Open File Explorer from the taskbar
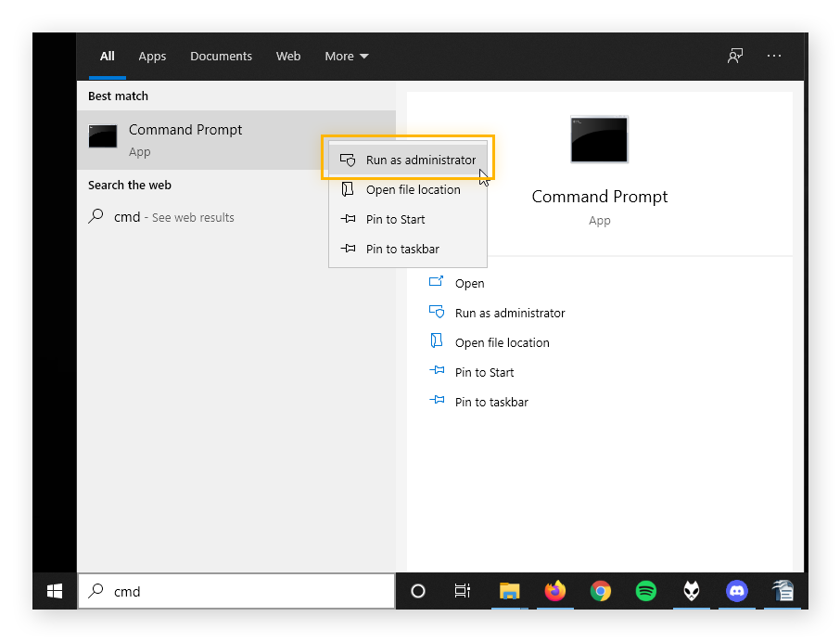The image size is (840, 642). [509, 591]
